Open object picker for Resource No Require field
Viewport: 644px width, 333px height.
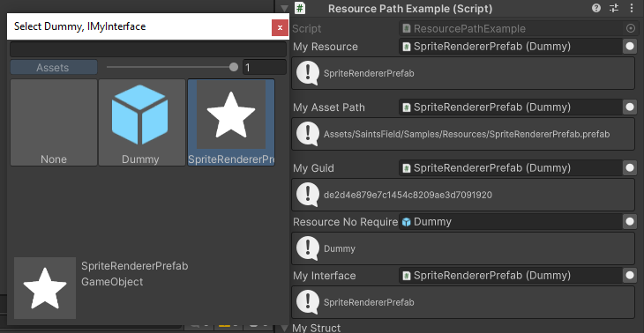(630, 222)
